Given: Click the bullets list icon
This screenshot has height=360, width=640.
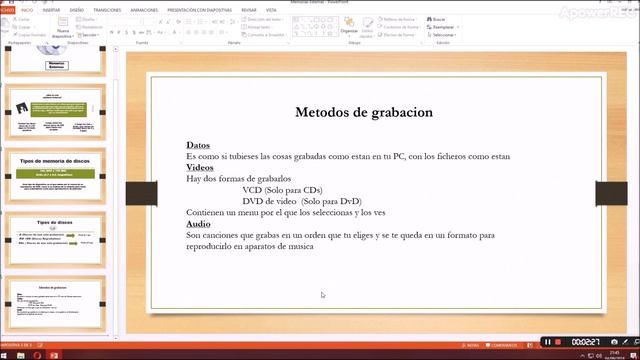Looking at the screenshot, I should [189, 21].
